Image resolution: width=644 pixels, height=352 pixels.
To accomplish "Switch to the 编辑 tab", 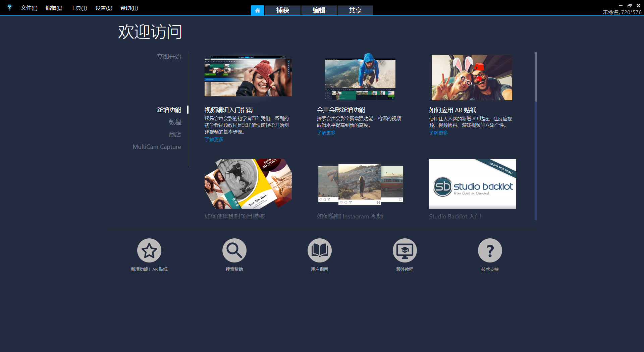I will (x=318, y=10).
